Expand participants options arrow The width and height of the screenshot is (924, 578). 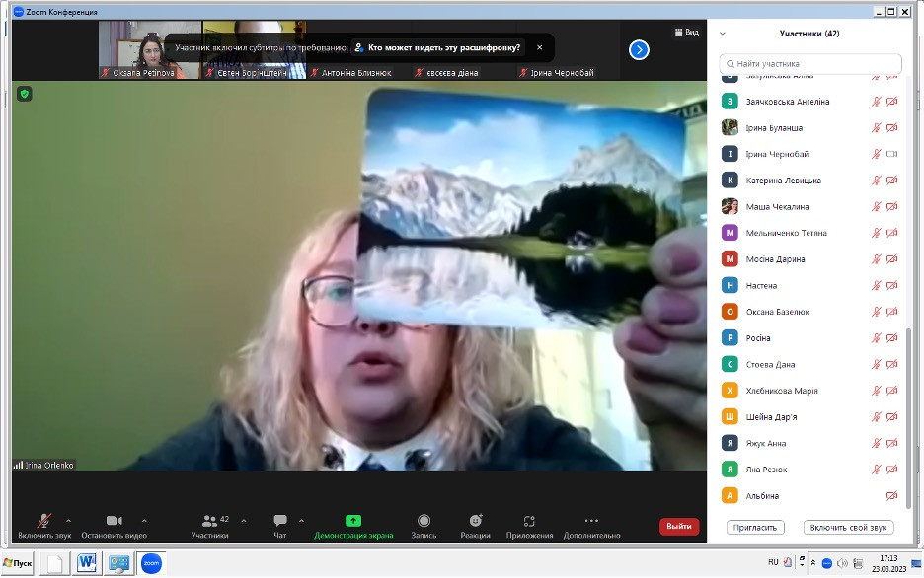(x=244, y=521)
